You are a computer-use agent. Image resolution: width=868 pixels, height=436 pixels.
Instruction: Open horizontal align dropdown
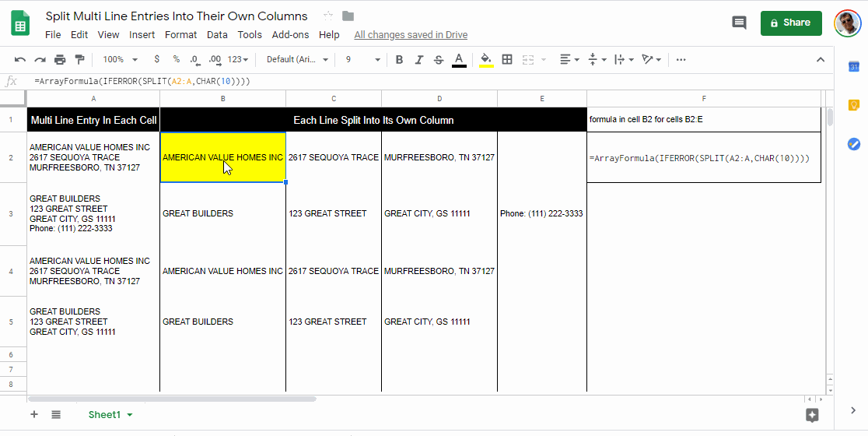tap(569, 59)
